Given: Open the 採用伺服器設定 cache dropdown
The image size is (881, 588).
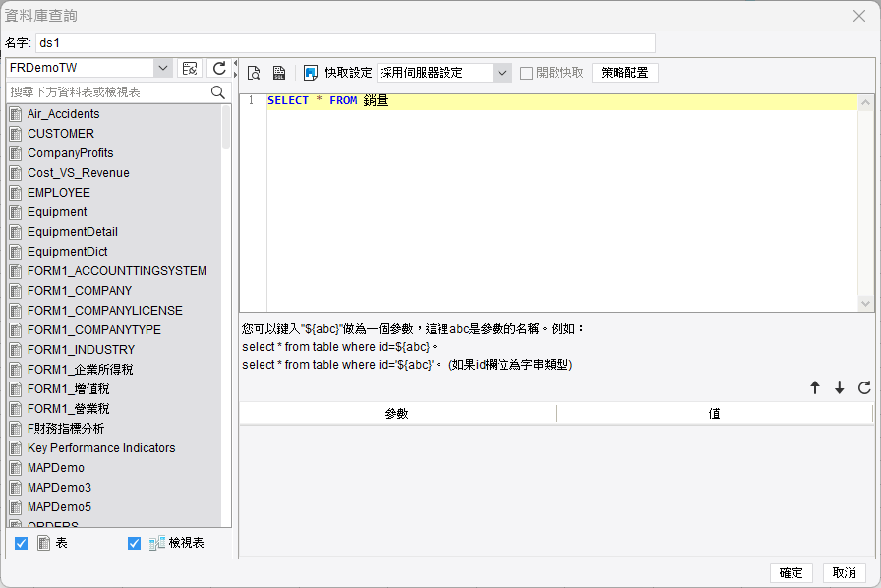Looking at the screenshot, I should pos(502,73).
